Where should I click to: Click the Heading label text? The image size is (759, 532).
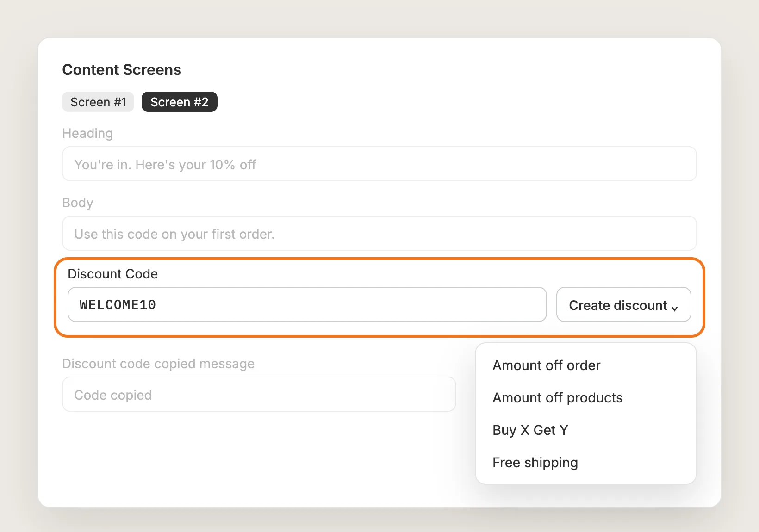pyautogui.click(x=87, y=133)
